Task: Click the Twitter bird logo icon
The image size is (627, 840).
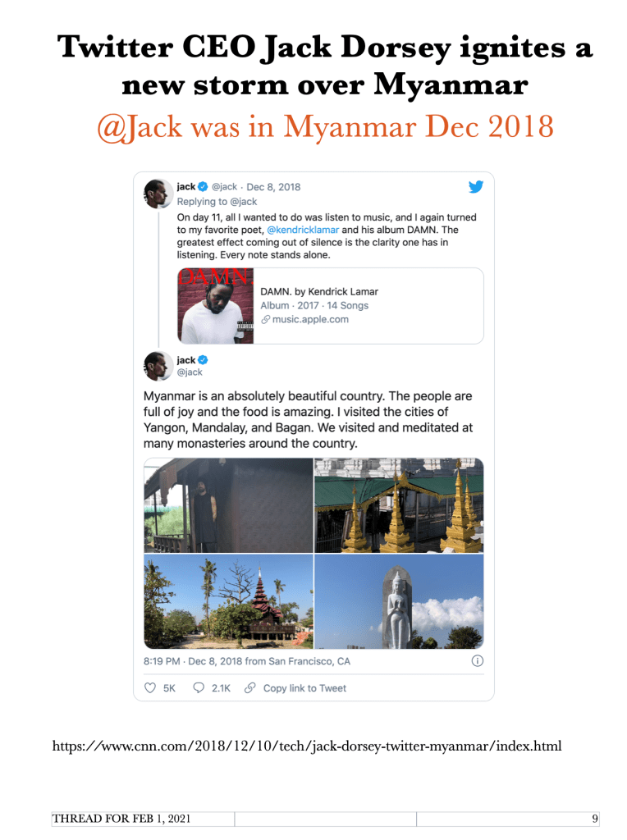Action: coord(476,186)
